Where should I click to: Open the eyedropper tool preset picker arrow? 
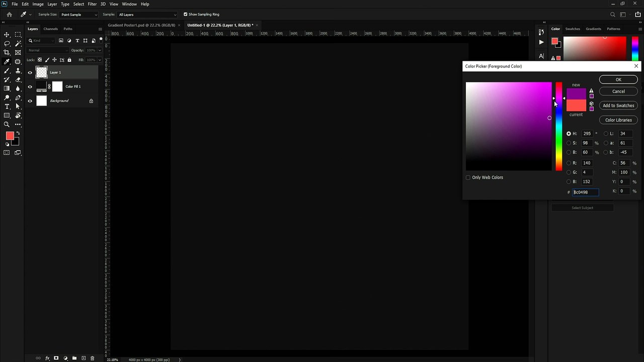coord(31,15)
